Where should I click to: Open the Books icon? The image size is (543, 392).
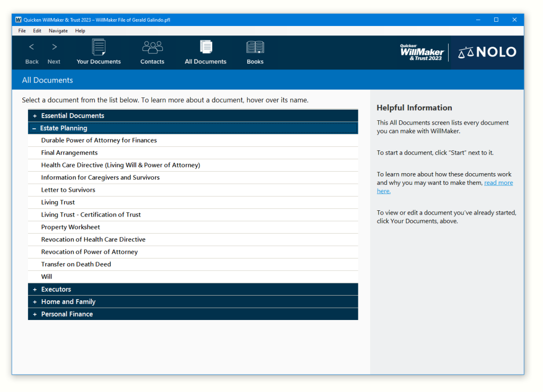click(255, 47)
